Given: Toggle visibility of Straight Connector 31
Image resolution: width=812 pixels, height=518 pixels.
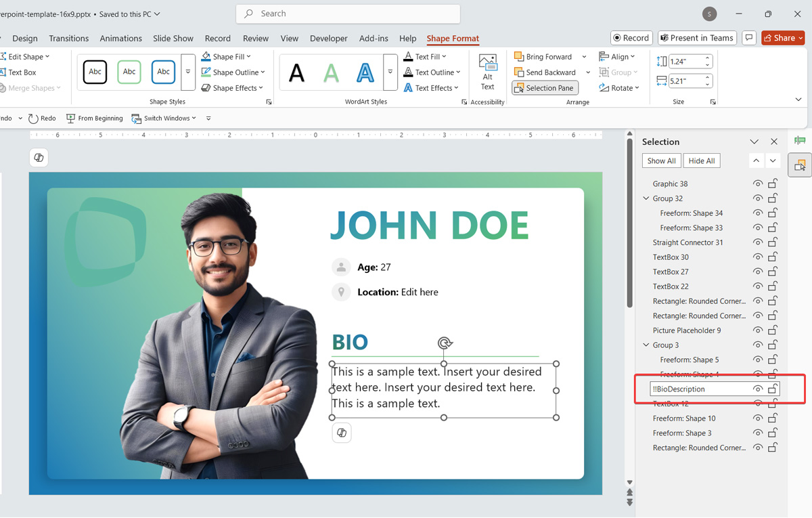Looking at the screenshot, I should pos(758,242).
